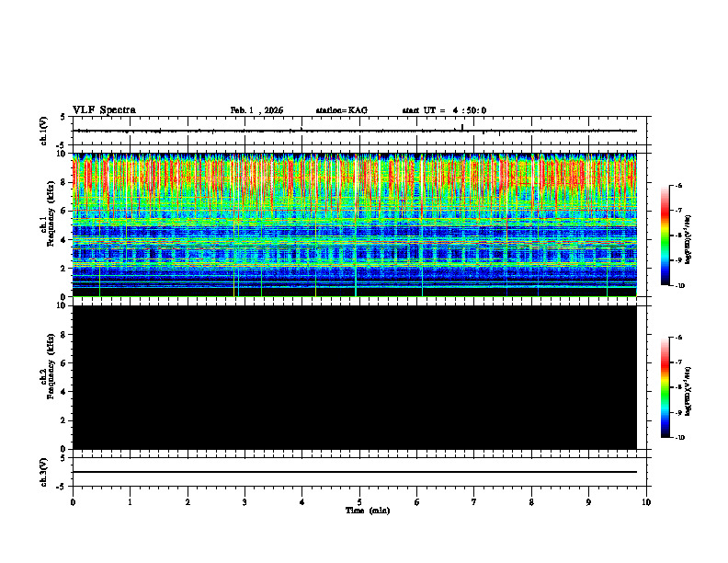Click the "VLF Spectra" plot title
Screen dimensions: 728x563
pyautogui.click(x=104, y=110)
